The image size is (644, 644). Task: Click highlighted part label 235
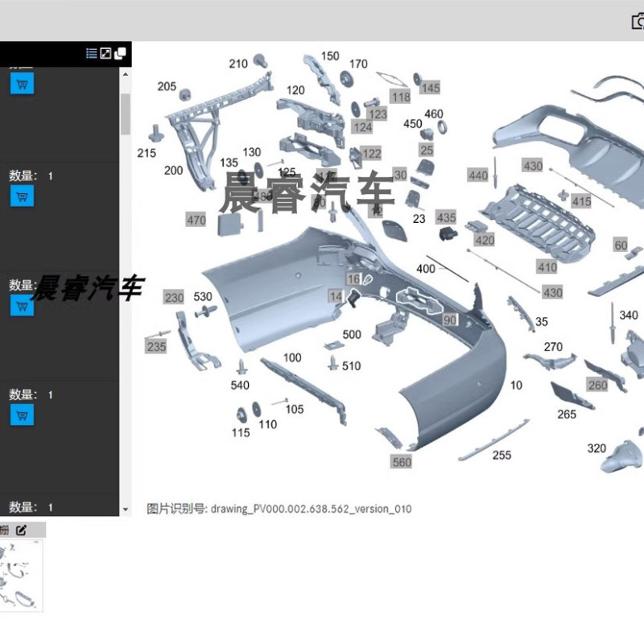tap(156, 347)
